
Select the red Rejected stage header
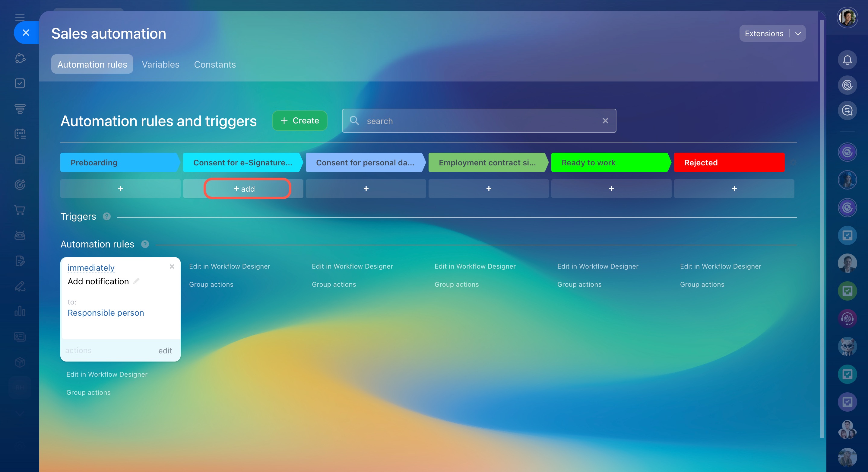tap(729, 162)
